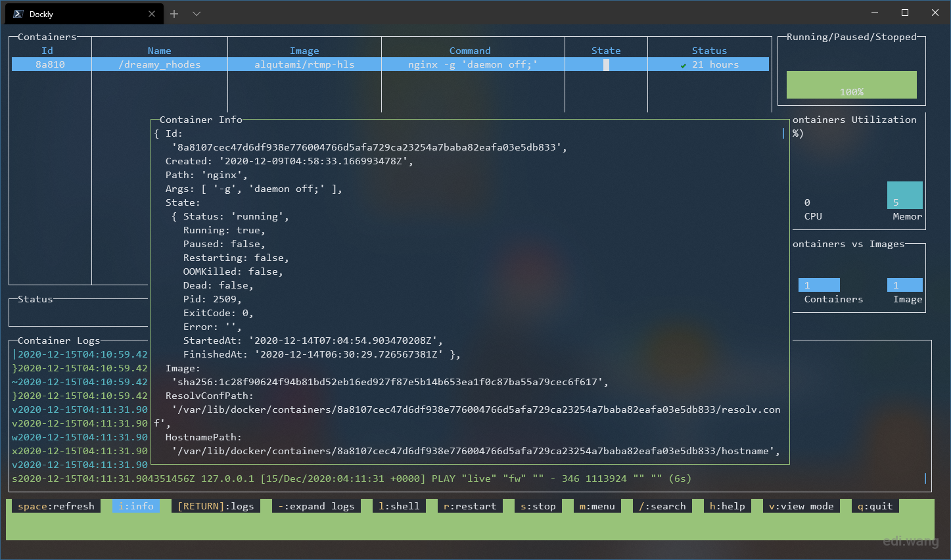The height and width of the screenshot is (560, 951).
Task: Open m:menu from the bottom bar
Action: click(597, 506)
